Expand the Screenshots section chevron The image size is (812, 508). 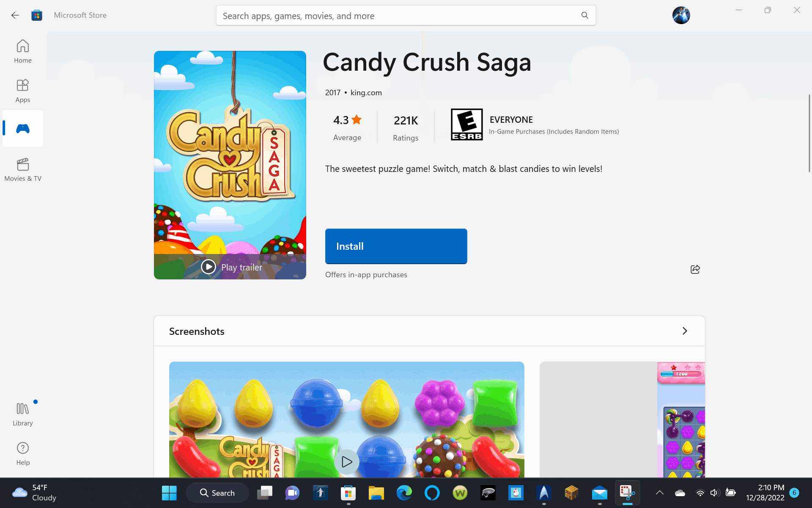coord(685,331)
